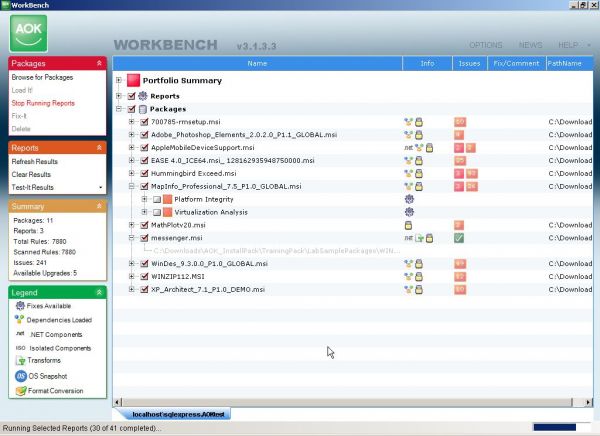Image resolution: width=600 pixels, height=436 pixels.
Task: Click the Transforms legend icon
Action: (20, 360)
